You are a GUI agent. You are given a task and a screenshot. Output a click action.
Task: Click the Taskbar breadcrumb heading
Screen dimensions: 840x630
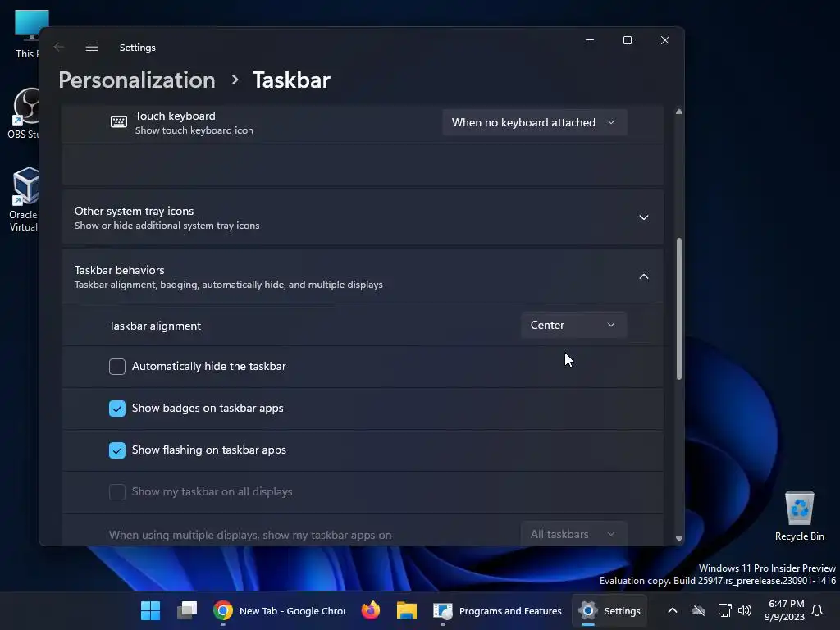[x=291, y=80]
